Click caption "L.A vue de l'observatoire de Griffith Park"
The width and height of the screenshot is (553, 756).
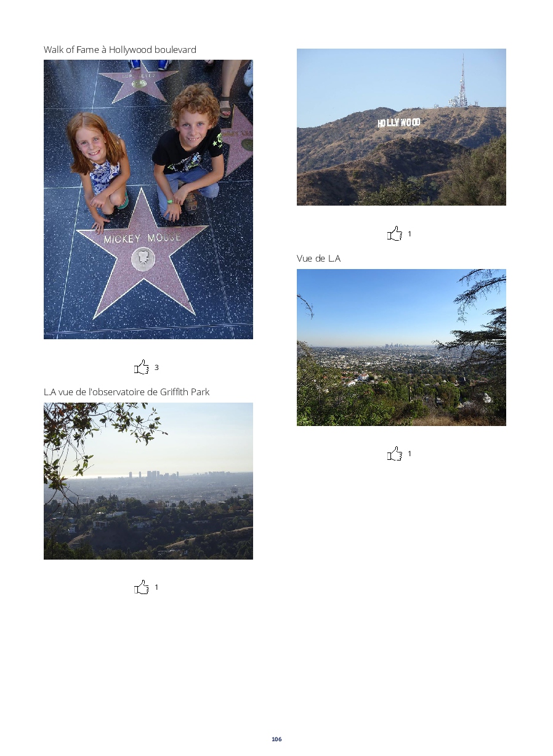127,392
